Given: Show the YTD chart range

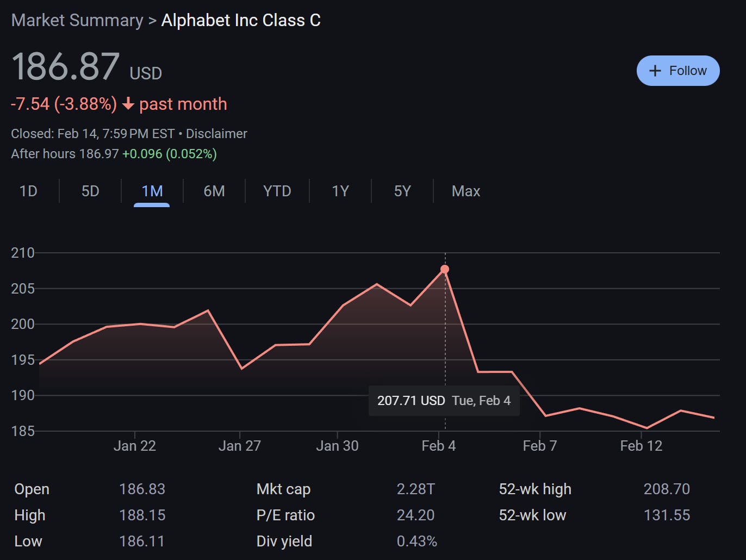Looking at the screenshot, I should 277,191.
